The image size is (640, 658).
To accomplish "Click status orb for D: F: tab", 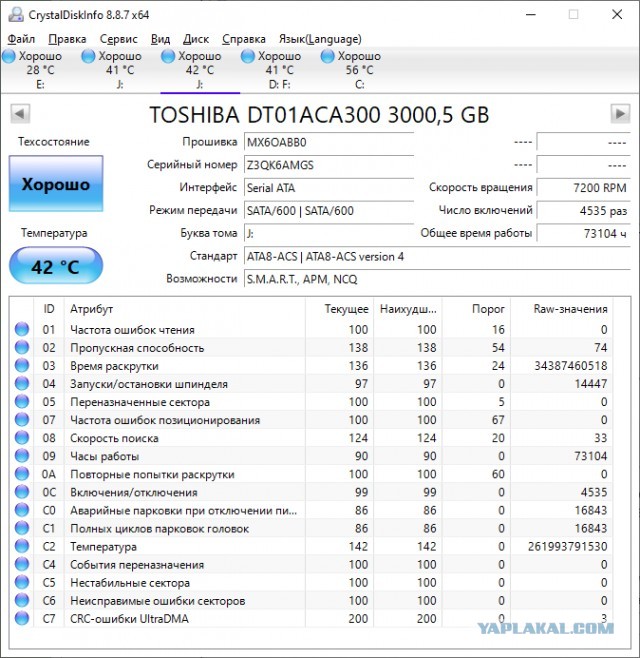I will 248,56.
